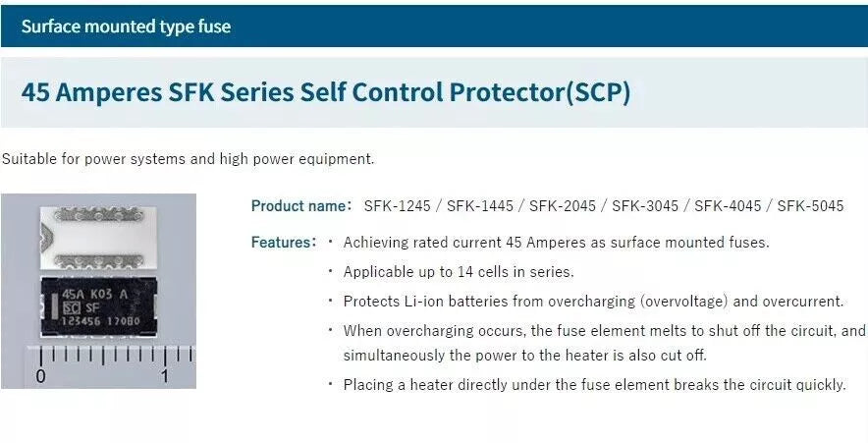Select the SFK-5045 product name
The image size is (868, 443).
point(810,206)
